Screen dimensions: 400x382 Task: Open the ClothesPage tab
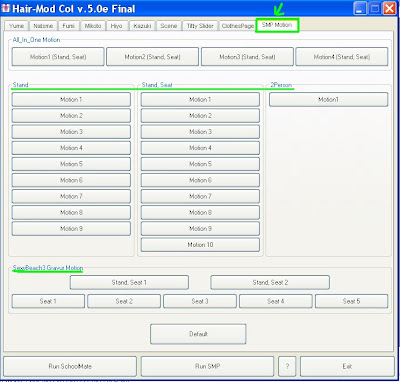coord(238,26)
